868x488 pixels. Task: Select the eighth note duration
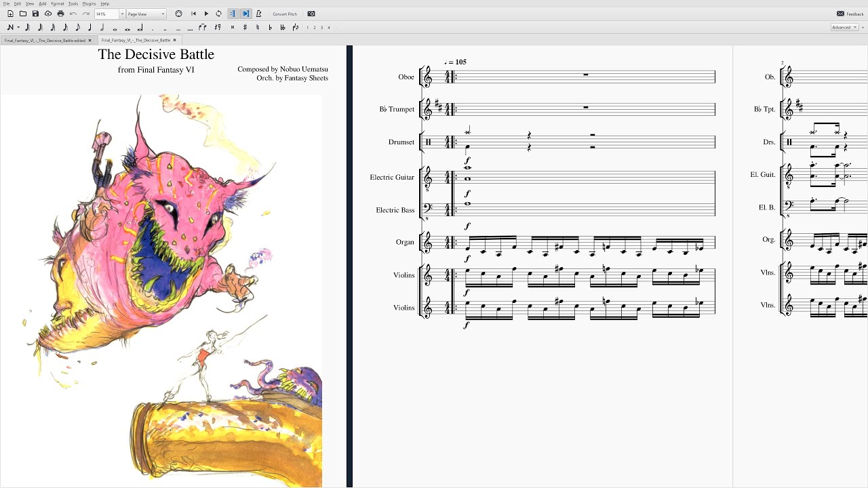coord(77,27)
